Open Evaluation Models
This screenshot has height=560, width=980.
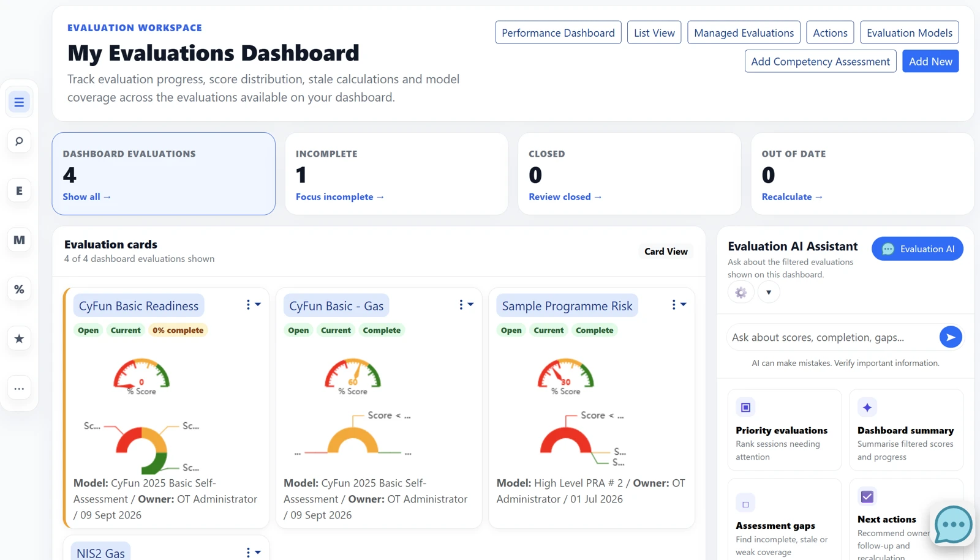[910, 32]
